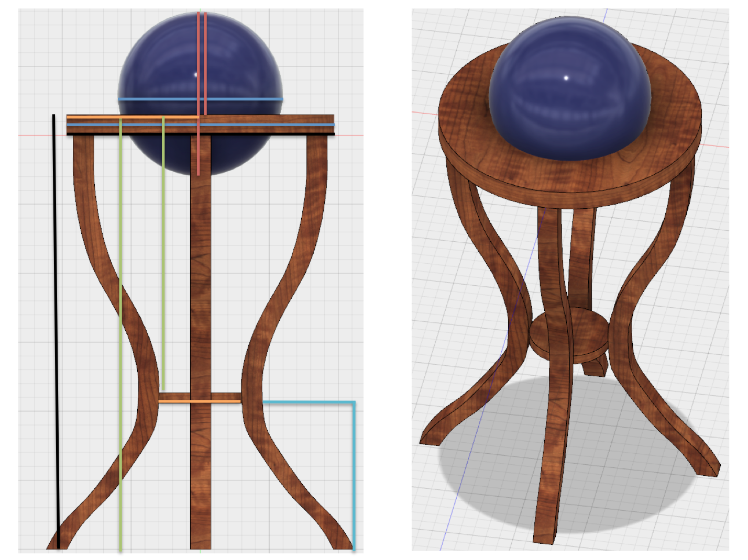The height and width of the screenshot is (560, 748).
Task: Select the front center leg in perspective view
Action: click(x=553, y=377)
